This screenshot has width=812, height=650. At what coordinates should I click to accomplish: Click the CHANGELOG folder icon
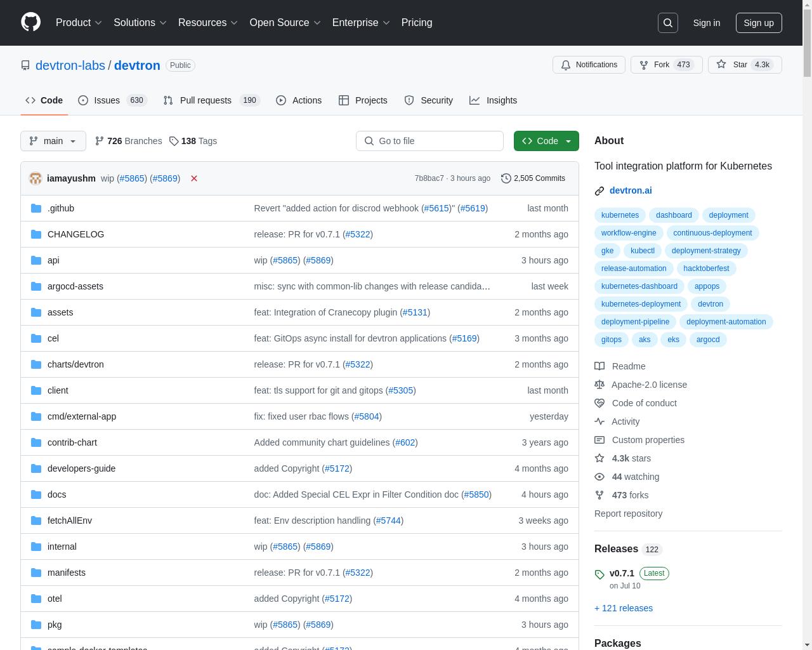click(36, 234)
